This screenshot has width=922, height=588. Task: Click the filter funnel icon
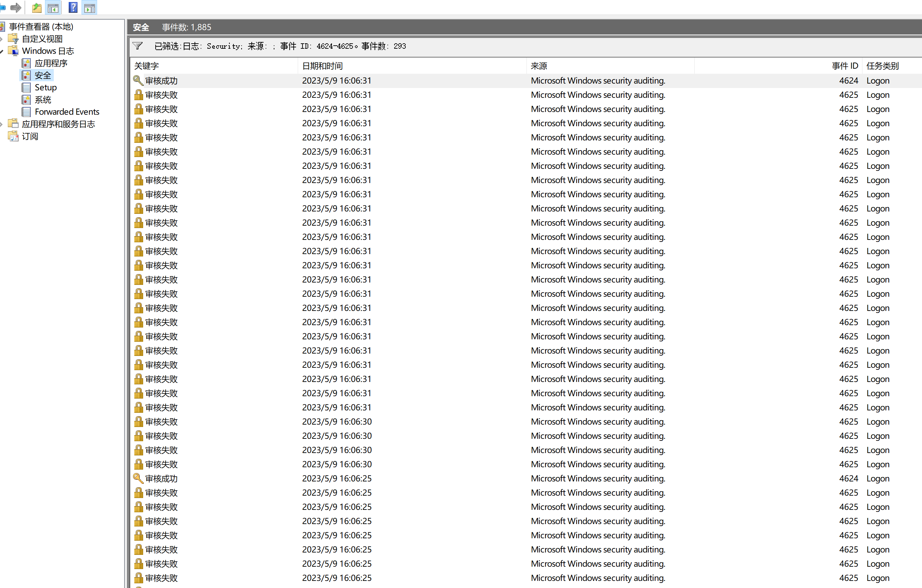pyautogui.click(x=137, y=46)
